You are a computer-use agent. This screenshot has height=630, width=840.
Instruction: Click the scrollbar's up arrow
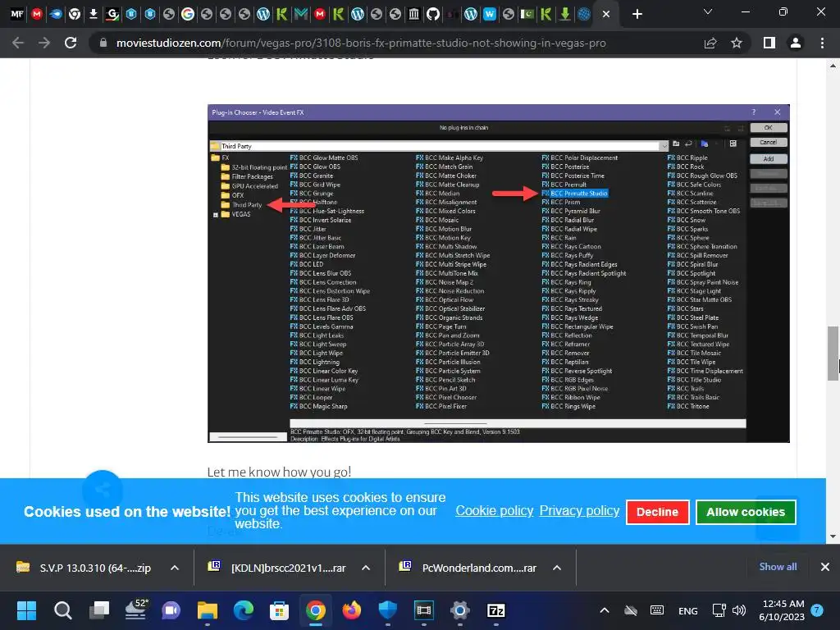[833, 66]
